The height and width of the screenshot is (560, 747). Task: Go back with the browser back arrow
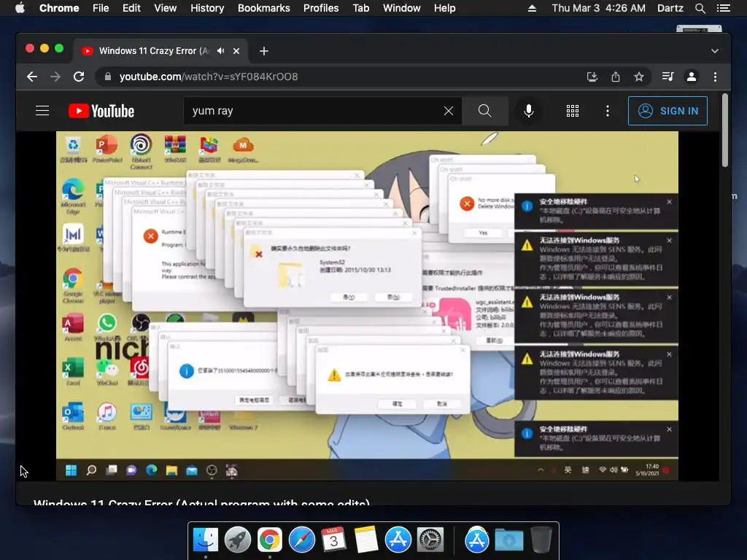click(32, 77)
